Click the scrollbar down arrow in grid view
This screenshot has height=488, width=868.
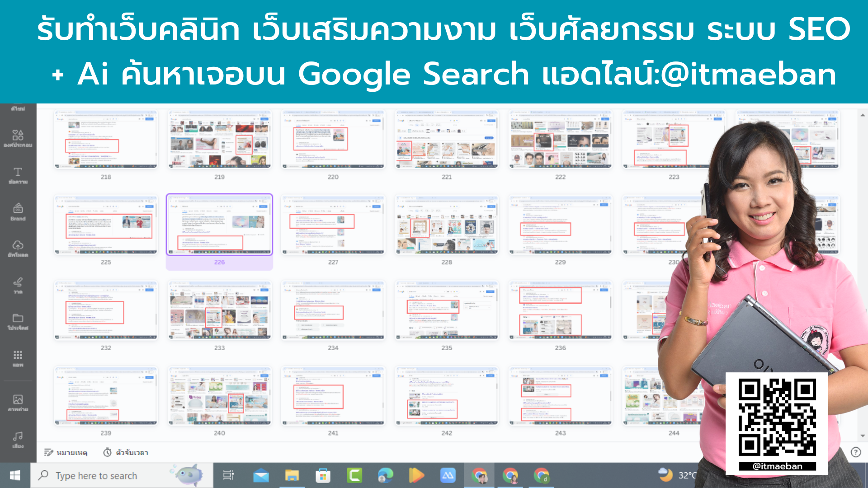point(863,436)
